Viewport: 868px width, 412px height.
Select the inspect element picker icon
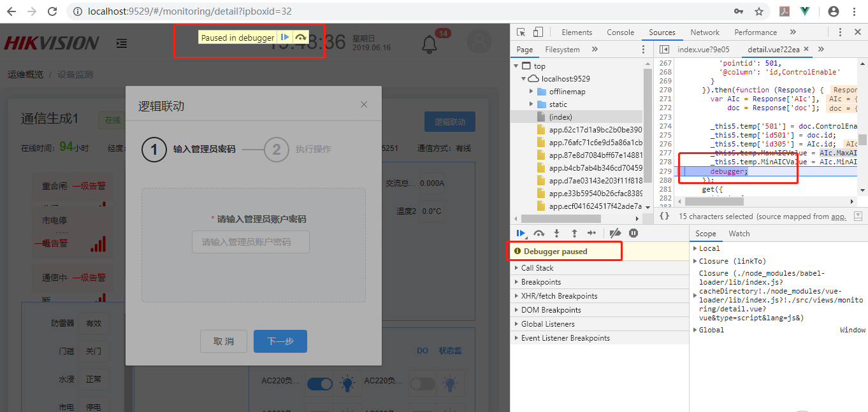[521, 32]
